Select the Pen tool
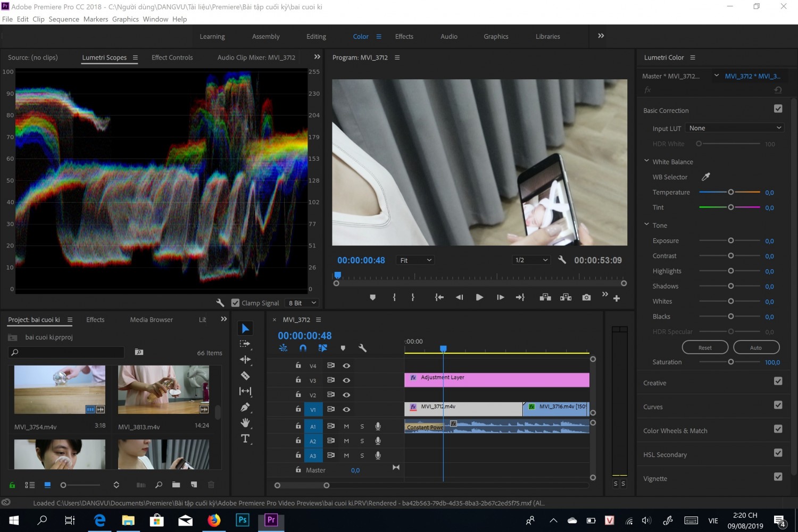The image size is (798, 532). point(245,407)
